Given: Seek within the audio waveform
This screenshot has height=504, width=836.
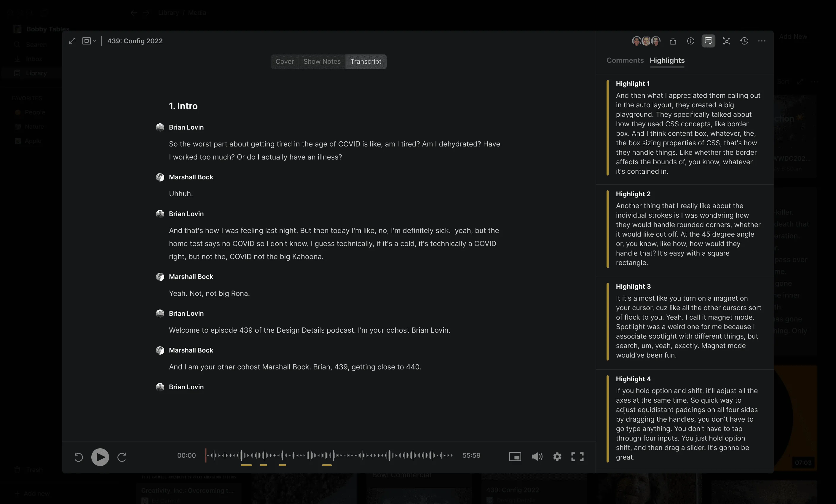Looking at the screenshot, I should [x=329, y=455].
